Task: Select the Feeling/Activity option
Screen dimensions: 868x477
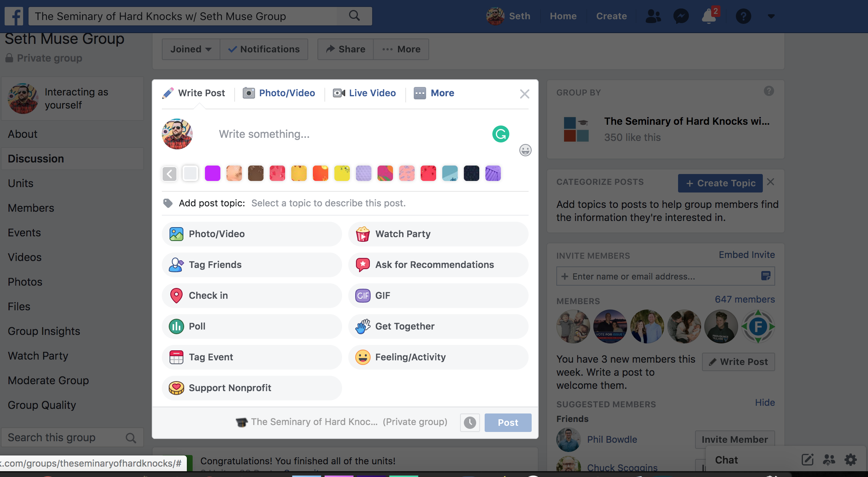Action: [438, 357]
